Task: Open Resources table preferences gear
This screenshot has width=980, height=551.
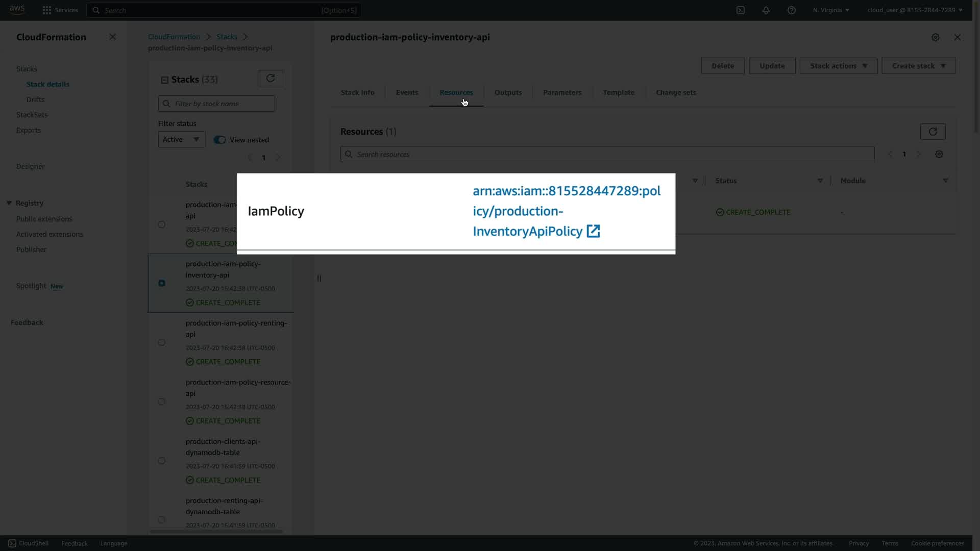Action: coord(939,154)
